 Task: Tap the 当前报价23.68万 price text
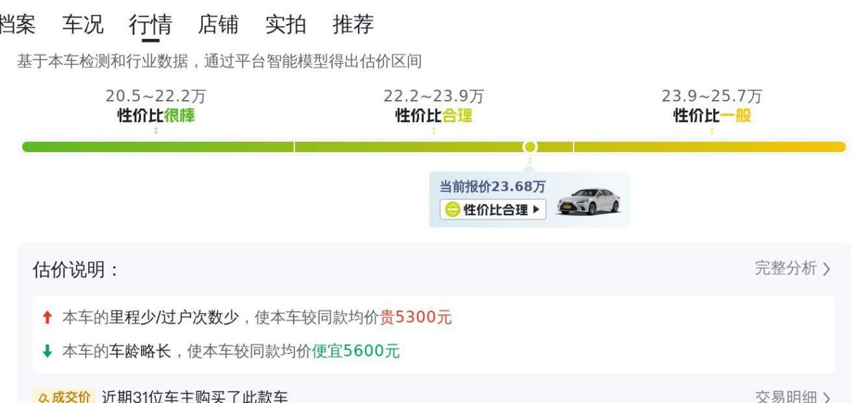487,186
